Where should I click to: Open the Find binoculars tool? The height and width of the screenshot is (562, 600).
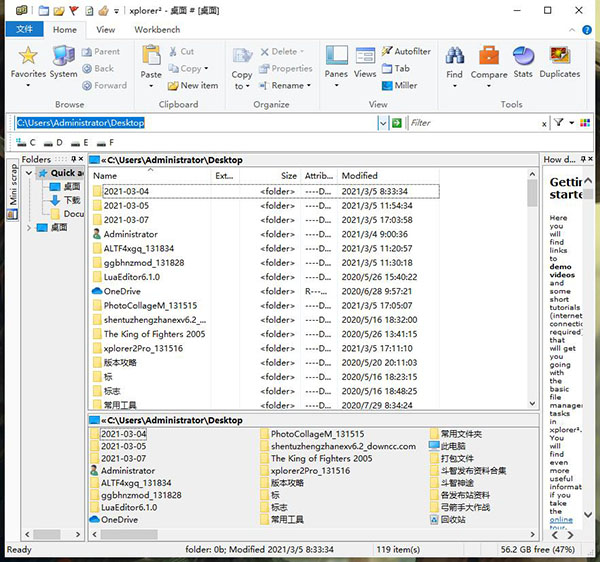[454, 55]
